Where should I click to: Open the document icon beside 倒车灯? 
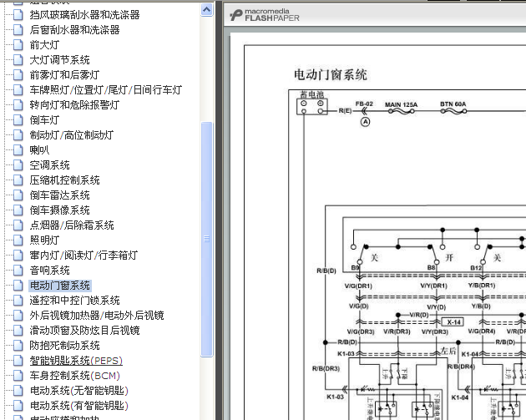pyautogui.click(x=18, y=120)
